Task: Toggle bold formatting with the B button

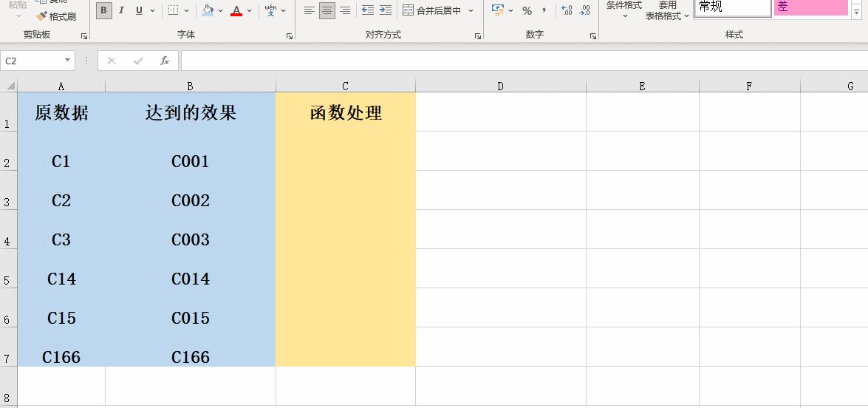Action: [103, 10]
